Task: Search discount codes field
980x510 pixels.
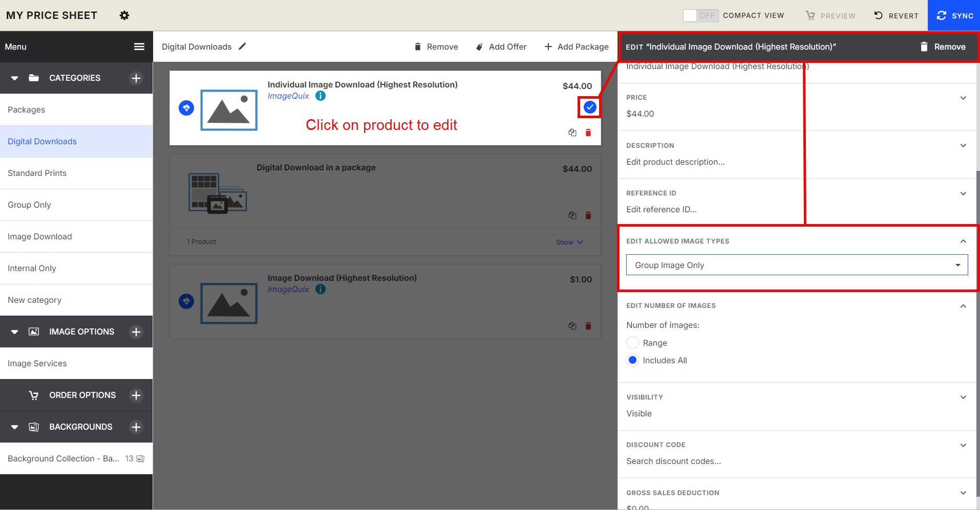Action: tap(673, 461)
